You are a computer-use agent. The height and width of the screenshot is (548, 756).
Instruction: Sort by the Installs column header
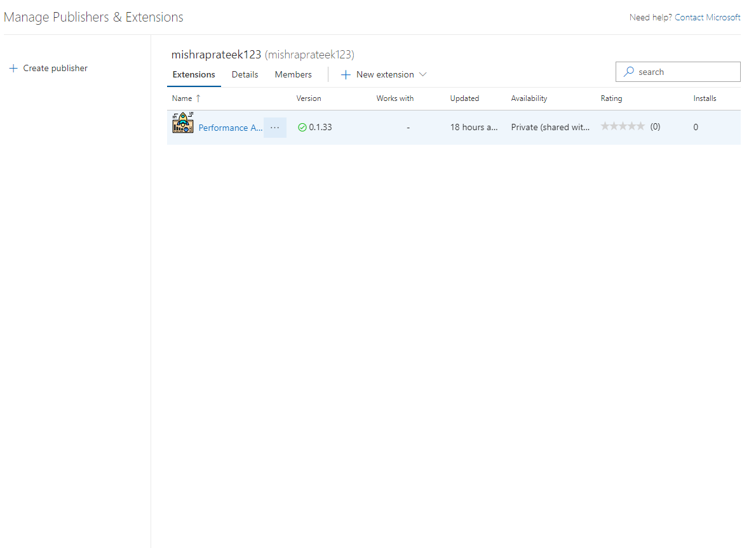coord(705,98)
